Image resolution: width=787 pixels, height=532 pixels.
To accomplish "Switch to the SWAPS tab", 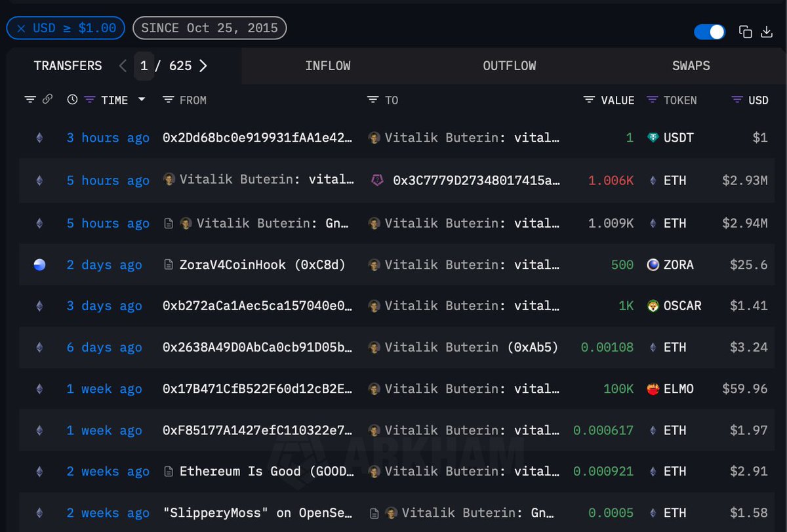I will pos(691,66).
